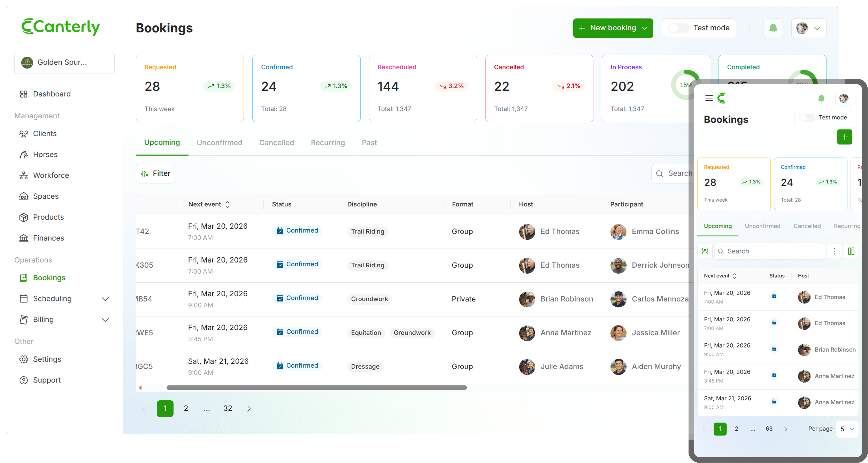Click the horizontal scrollbar under the bookings table
The image size is (868, 463).
[x=316, y=387]
